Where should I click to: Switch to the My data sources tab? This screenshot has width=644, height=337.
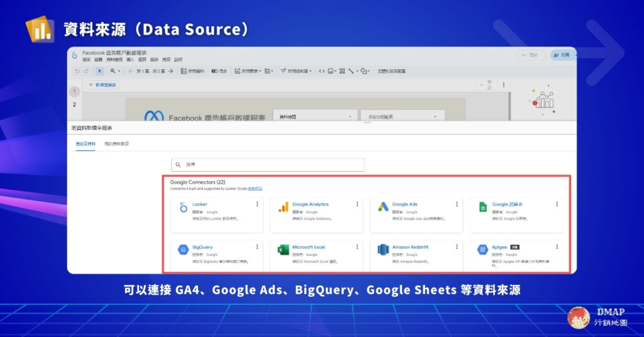[117, 144]
